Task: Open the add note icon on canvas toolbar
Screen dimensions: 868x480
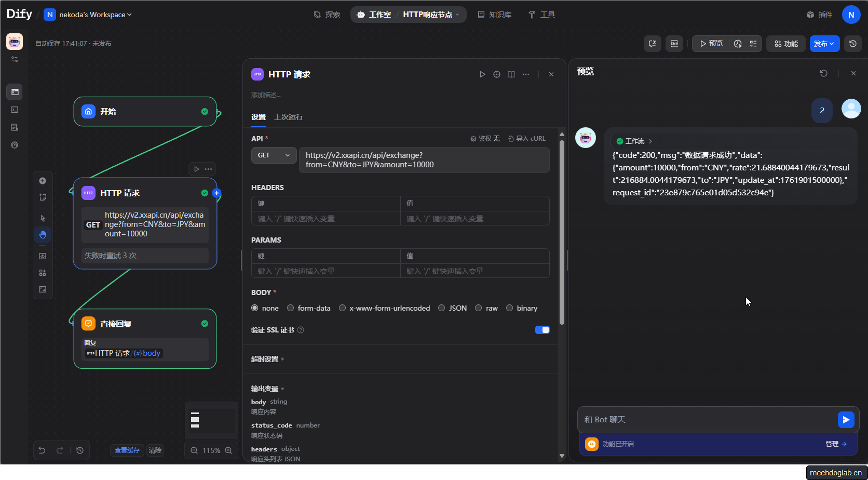Action: point(43,197)
